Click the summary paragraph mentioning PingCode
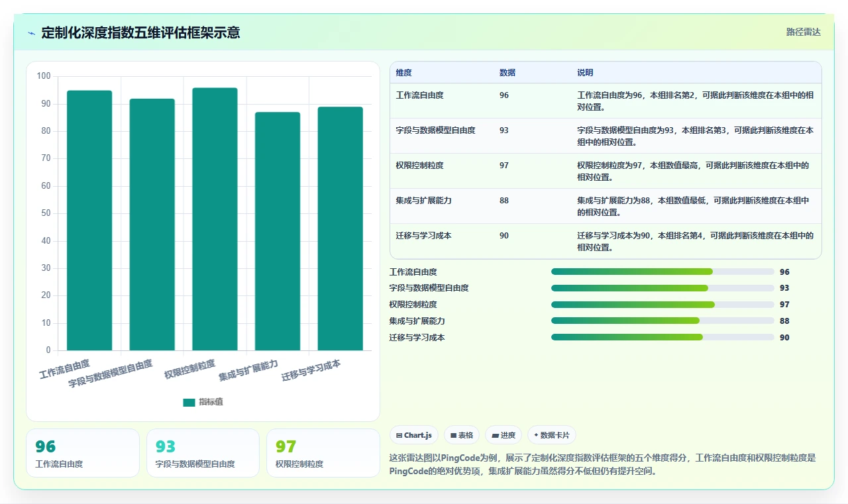 pos(603,464)
